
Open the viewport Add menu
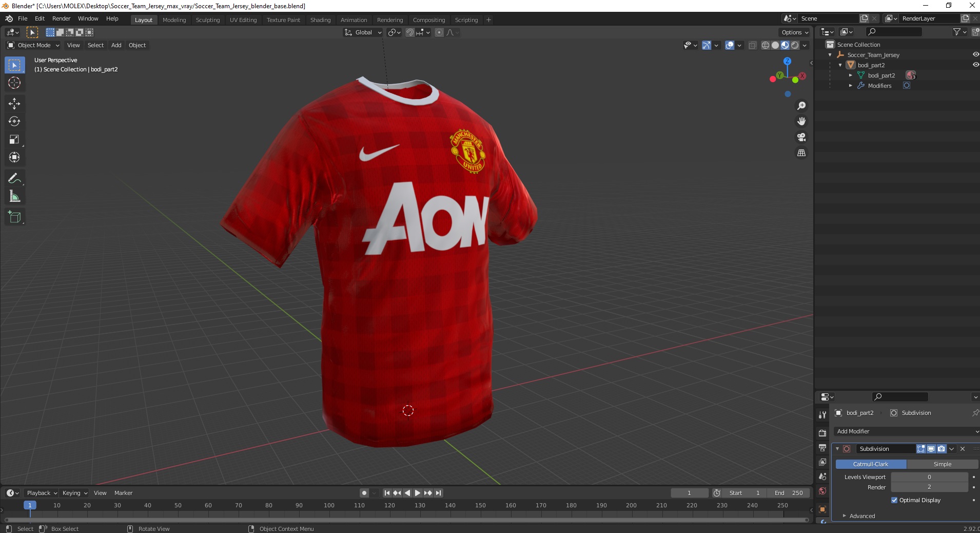click(116, 45)
